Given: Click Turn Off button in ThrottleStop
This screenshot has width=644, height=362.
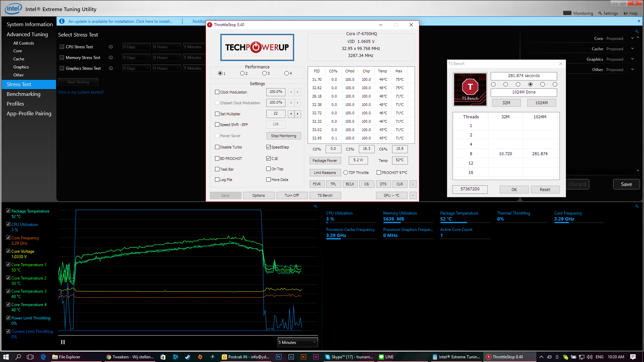Looking at the screenshot, I should pos(292,195).
